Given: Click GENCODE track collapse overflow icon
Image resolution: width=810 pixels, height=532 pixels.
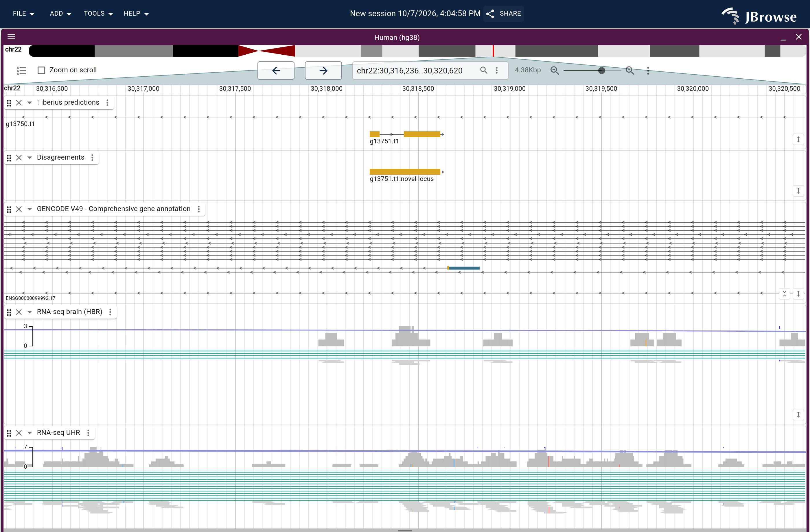Looking at the screenshot, I should tap(785, 293).
